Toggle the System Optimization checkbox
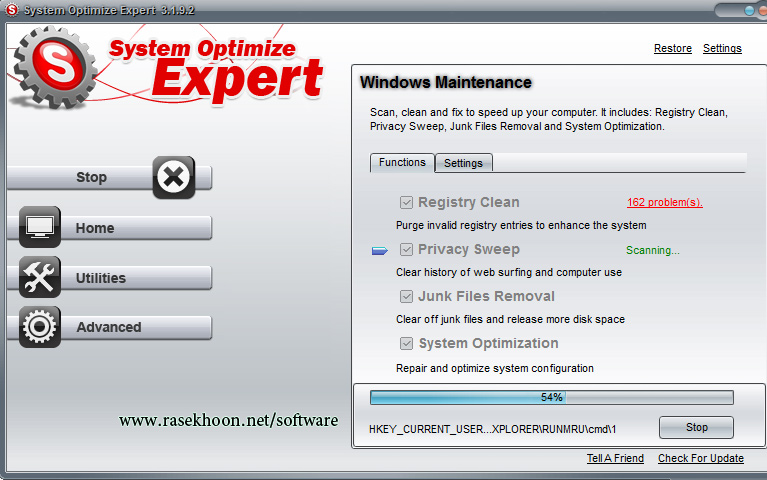The height and width of the screenshot is (480, 767). tap(406, 343)
